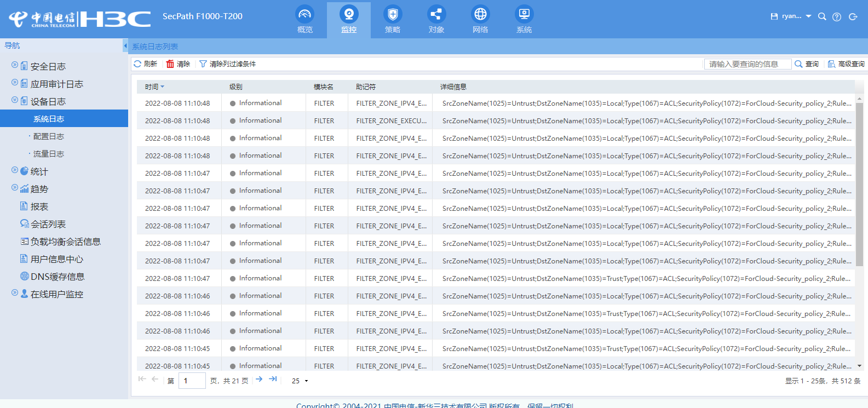Go to next page arrow

coord(259,379)
